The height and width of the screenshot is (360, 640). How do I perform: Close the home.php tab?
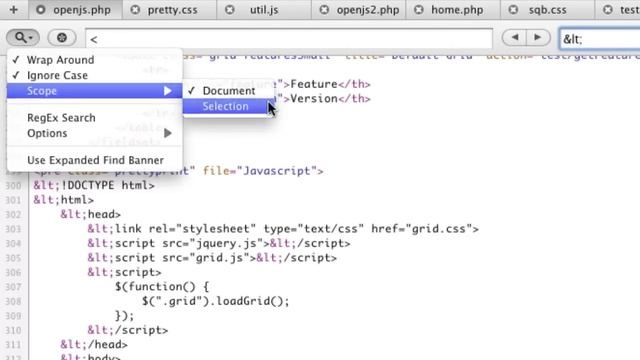[x=419, y=9]
